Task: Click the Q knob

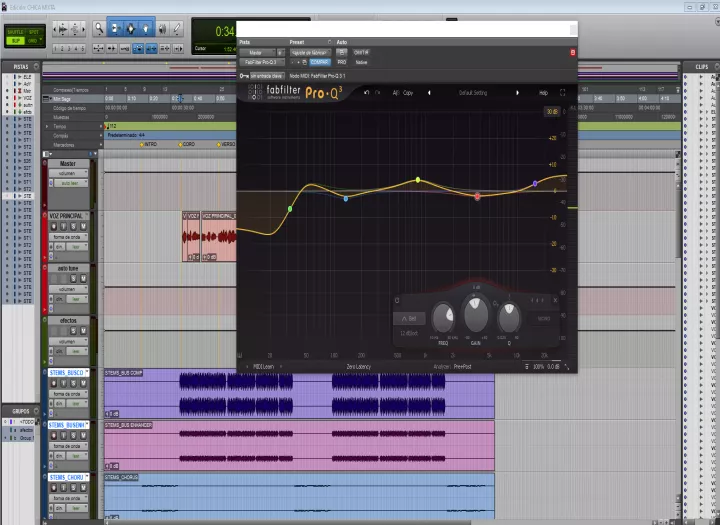Action: (509, 316)
